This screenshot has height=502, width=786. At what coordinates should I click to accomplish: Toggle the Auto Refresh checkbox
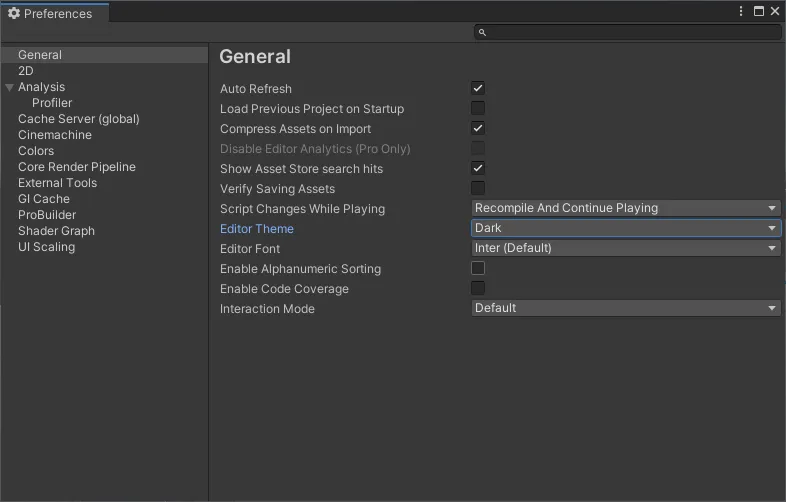click(x=478, y=88)
